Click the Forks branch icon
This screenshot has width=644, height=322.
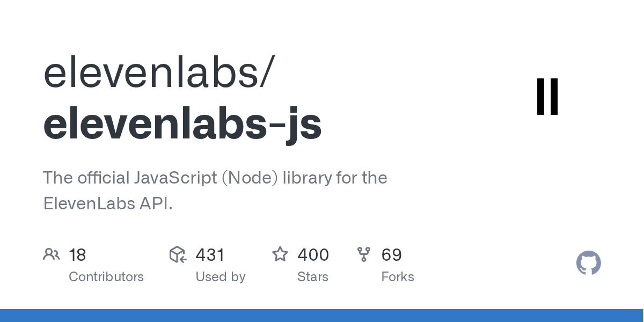tap(364, 254)
